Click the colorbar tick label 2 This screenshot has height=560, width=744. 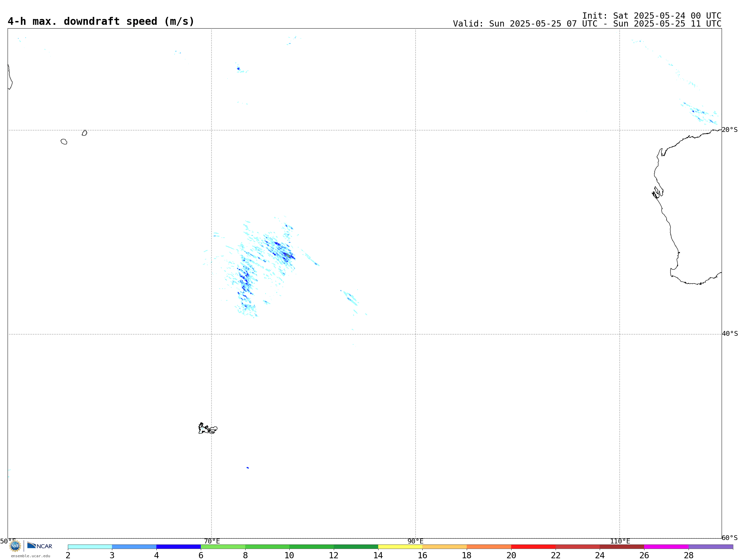pyautogui.click(x=68, y=555)
